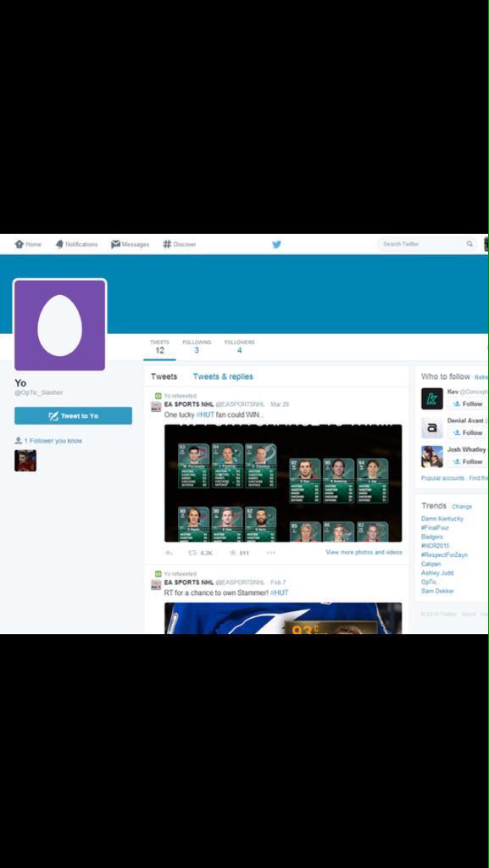Image resolution: width=489 pixels, height=868 pixels.
Task: Click Change next to Trends
Action: click(462, 507)
